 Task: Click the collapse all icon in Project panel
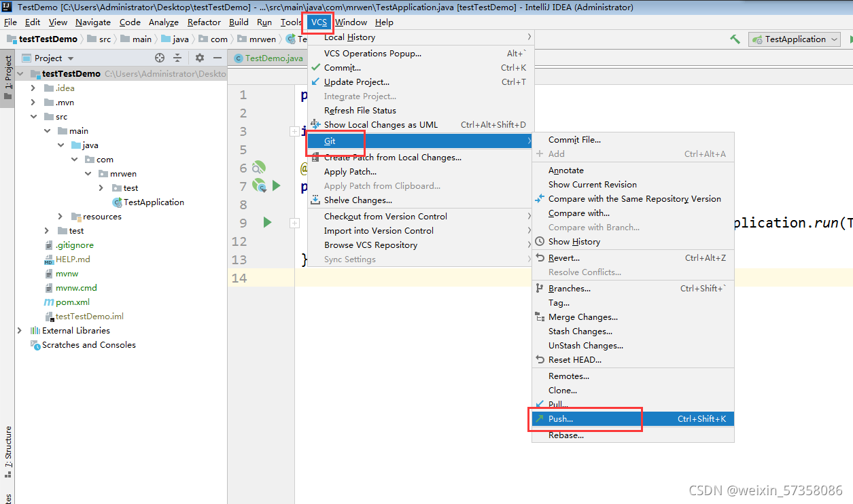[178, 58]
